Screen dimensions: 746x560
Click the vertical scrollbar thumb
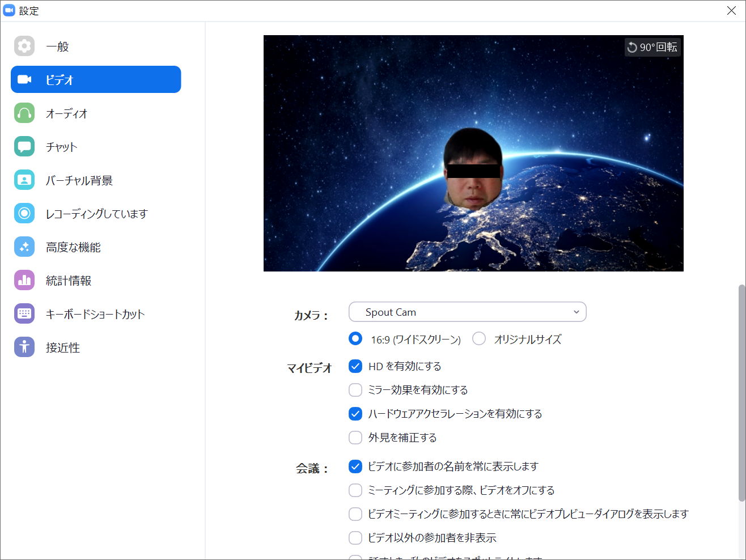click(741, 393)
